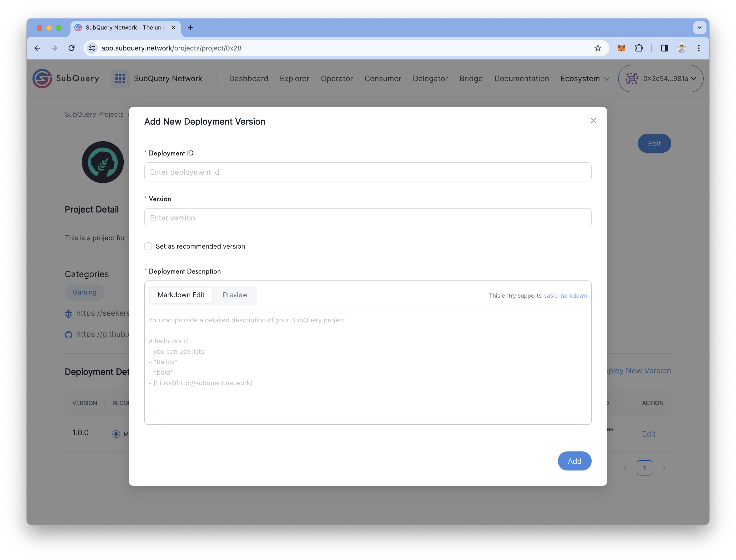Click the Explorer navigation icon
The height and width of the screenshot is (560, 736).
[x=294, y=78]
